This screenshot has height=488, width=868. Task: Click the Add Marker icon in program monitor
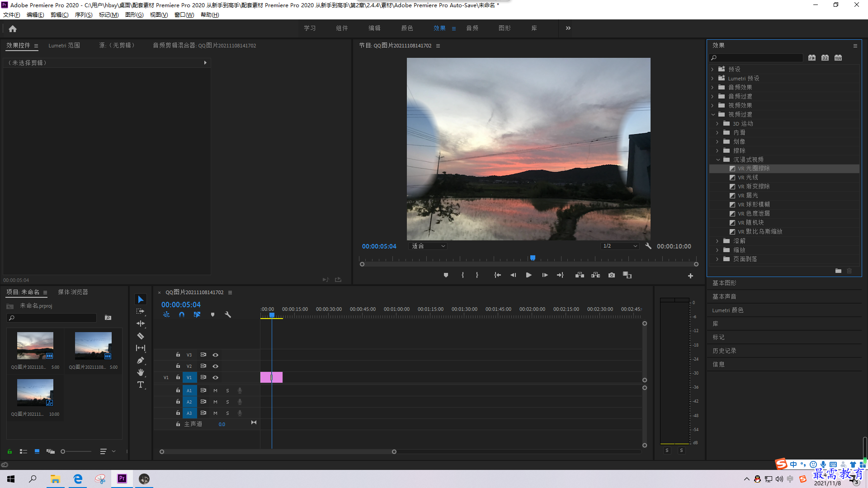tap(446, 275)
